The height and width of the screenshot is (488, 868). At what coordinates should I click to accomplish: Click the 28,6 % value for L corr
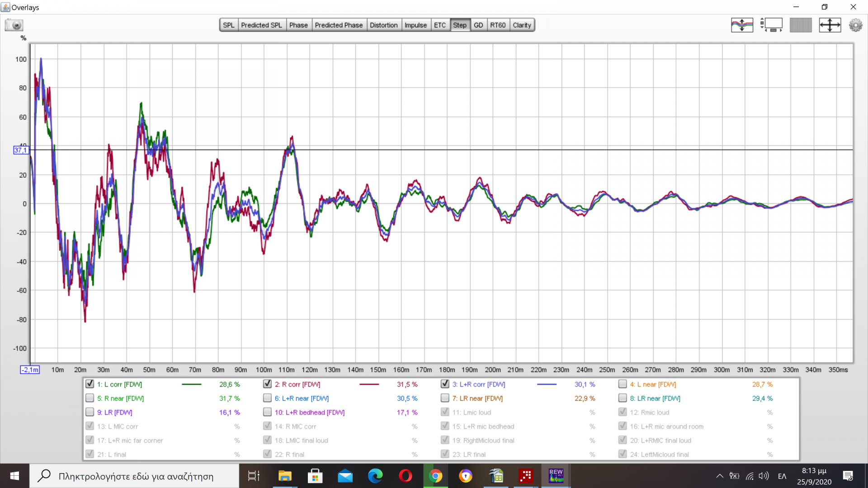(230, 385)
